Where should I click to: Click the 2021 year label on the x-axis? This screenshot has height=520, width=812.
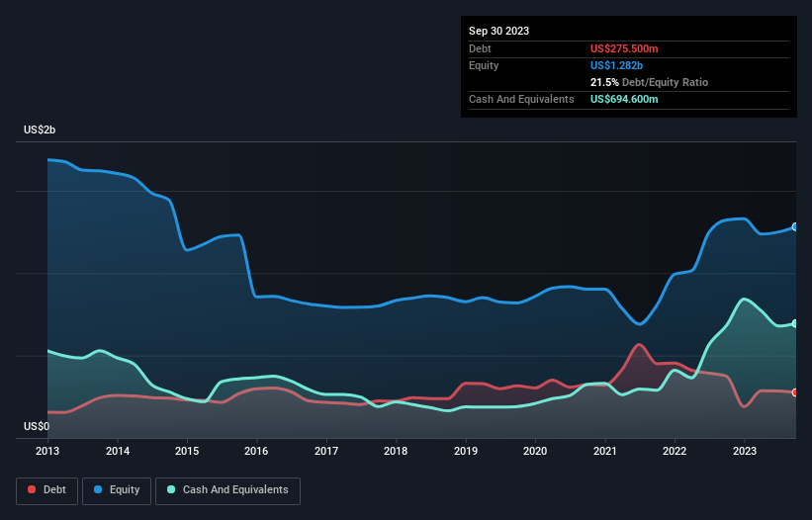pyautogui.click(x=605, y=452)
